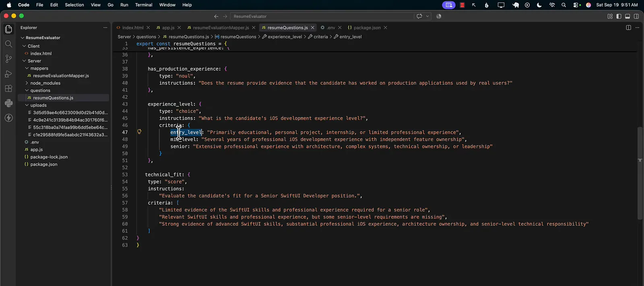Open the Source Control view
The height and width of the screenshot is (286, 644).
(8, 59)
